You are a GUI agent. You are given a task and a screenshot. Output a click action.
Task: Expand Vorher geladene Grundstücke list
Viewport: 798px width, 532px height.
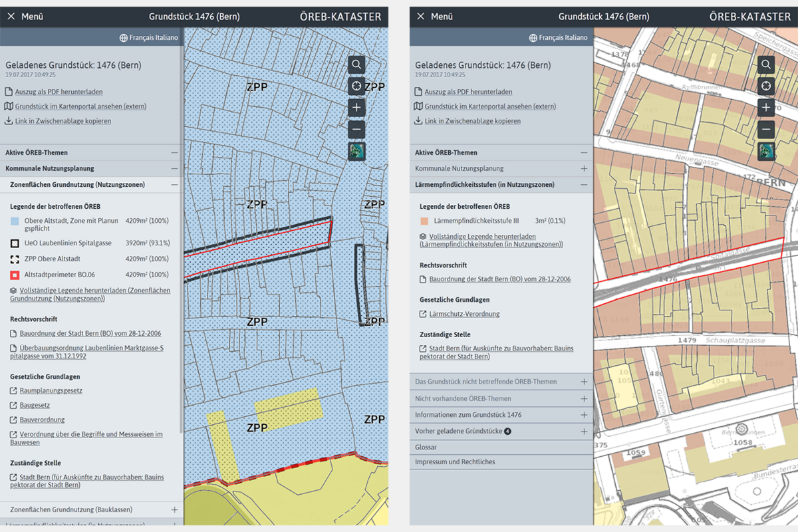point(584,431)
